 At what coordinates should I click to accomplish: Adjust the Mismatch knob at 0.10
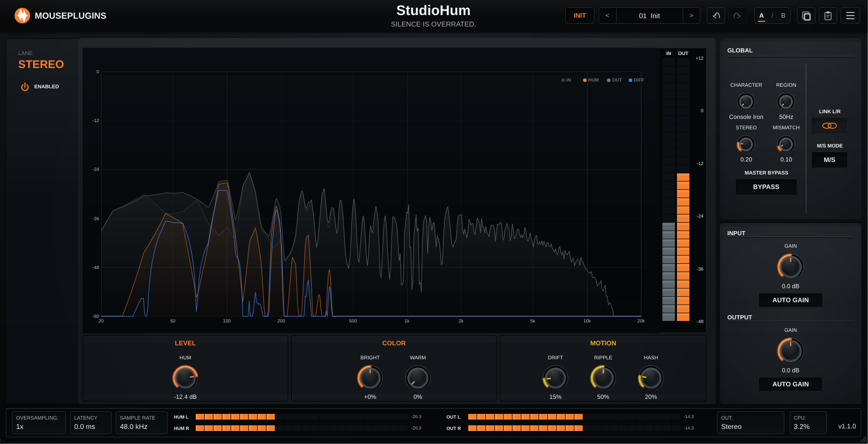[786, 144]
